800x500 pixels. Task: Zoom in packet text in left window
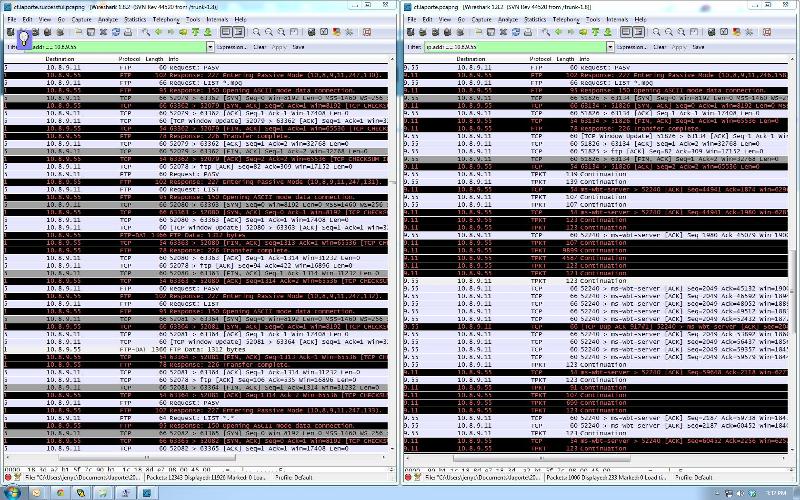pyautogui.click(x=256, y=32)
